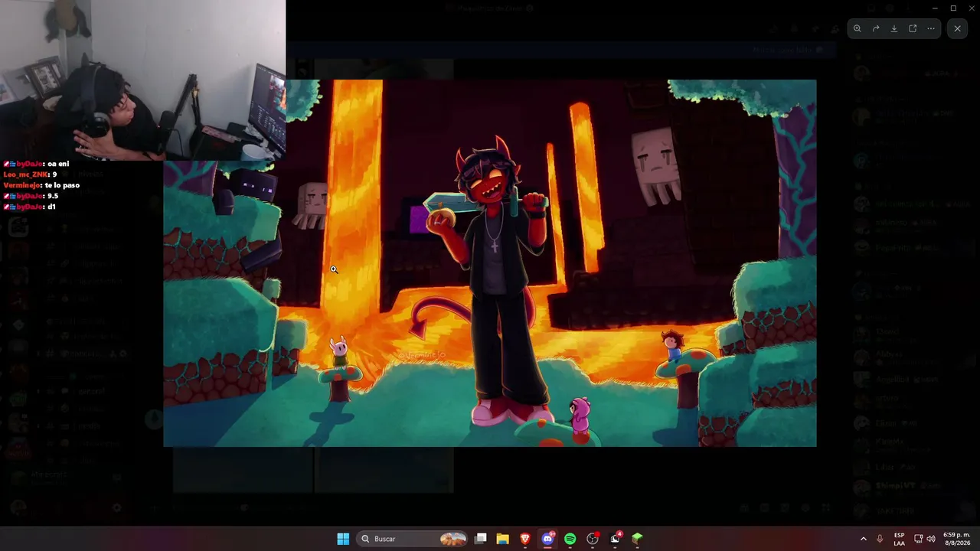Screen dimensions: 980x551
Task: Open the three-dot more options menu
Action: pyautogui.click(x=931, y=28)
